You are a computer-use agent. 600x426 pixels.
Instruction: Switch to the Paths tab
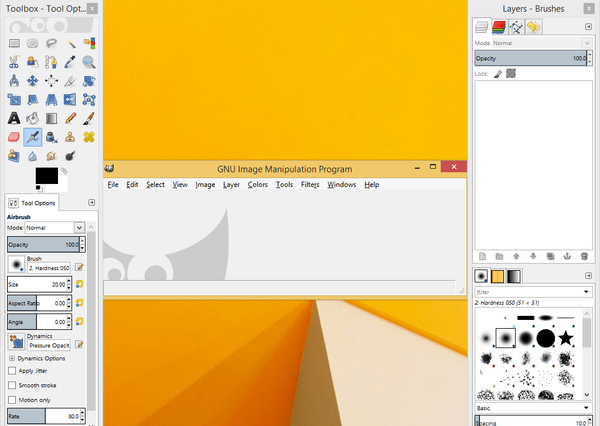tap(516, 27)
